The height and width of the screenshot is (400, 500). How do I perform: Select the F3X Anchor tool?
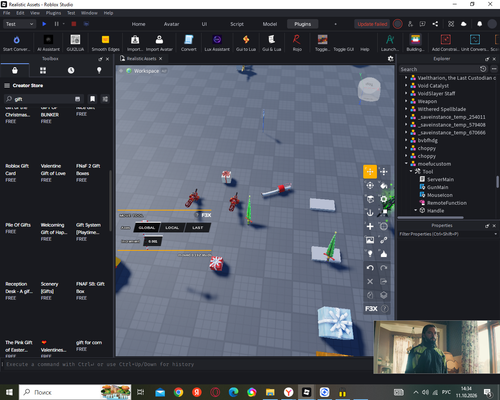370,213
